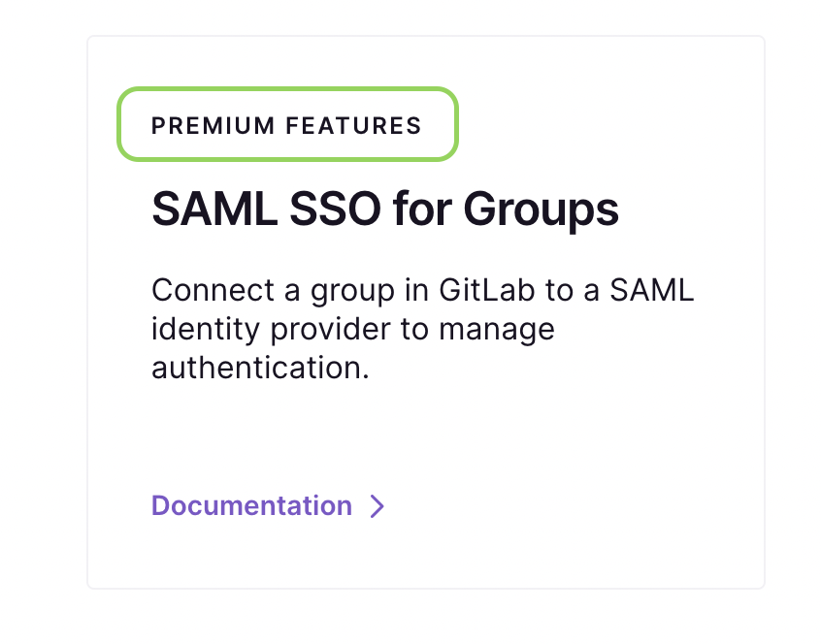
Task: Click the description paragraph about SAML identity provider
Action: 422,329
